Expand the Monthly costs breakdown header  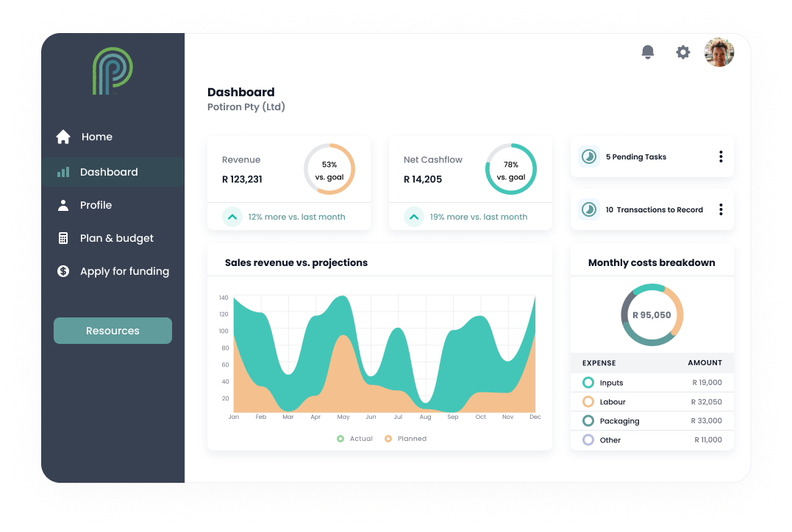[x=652, y=262]
